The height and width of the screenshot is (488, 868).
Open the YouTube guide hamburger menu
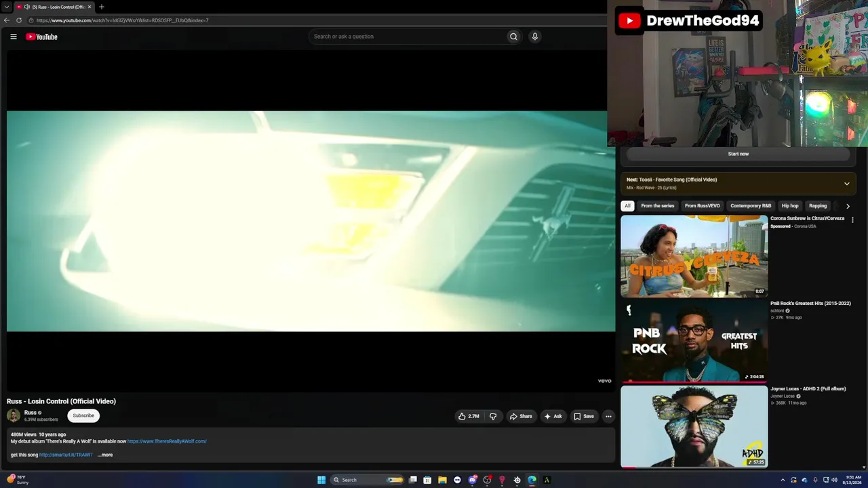[13, 37]
